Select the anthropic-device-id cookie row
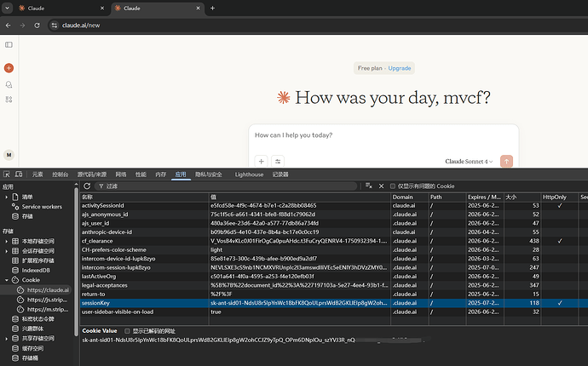This screenshot has height=366, width=588. [334, 232]
